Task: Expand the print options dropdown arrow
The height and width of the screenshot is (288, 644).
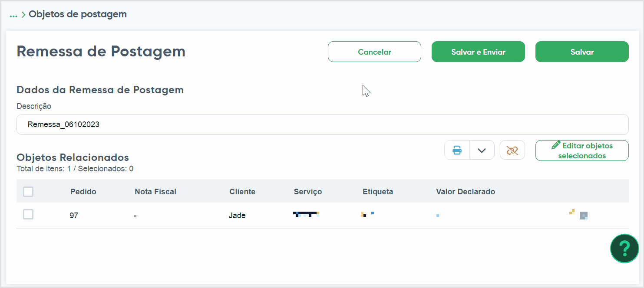Action: [482, 151]
